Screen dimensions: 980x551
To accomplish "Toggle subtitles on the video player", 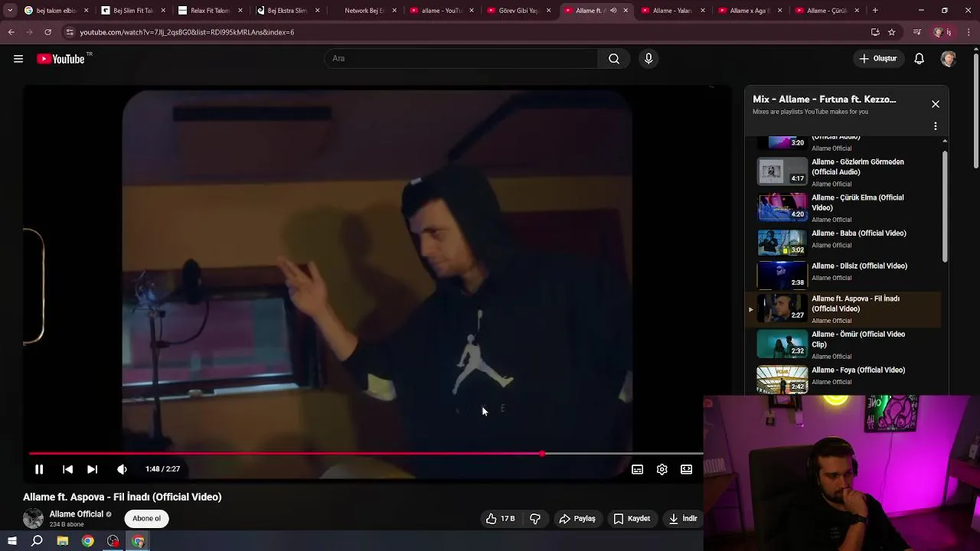I will pos(637,469).
